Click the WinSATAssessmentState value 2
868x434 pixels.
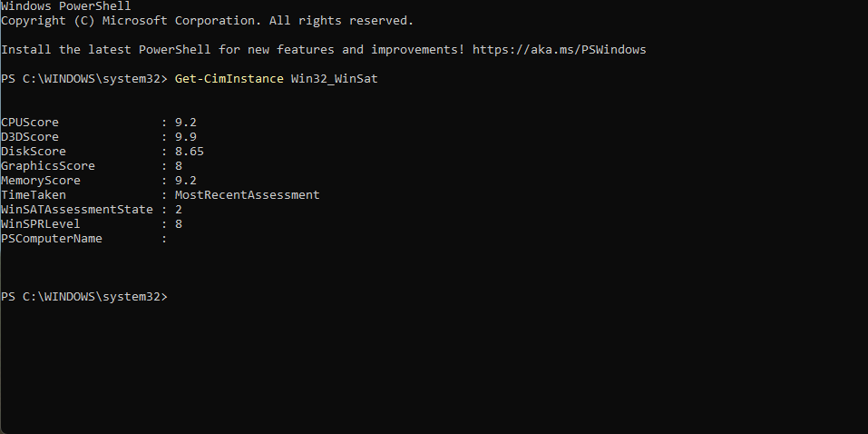[x=179, y=209]
